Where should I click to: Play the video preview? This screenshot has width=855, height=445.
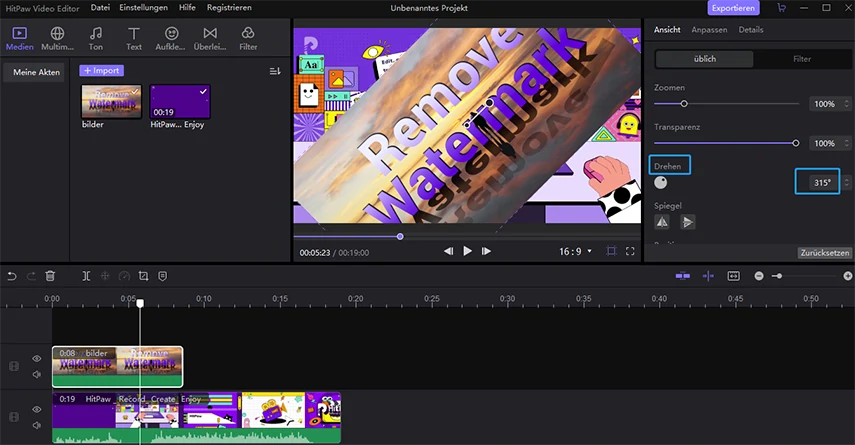467,250
